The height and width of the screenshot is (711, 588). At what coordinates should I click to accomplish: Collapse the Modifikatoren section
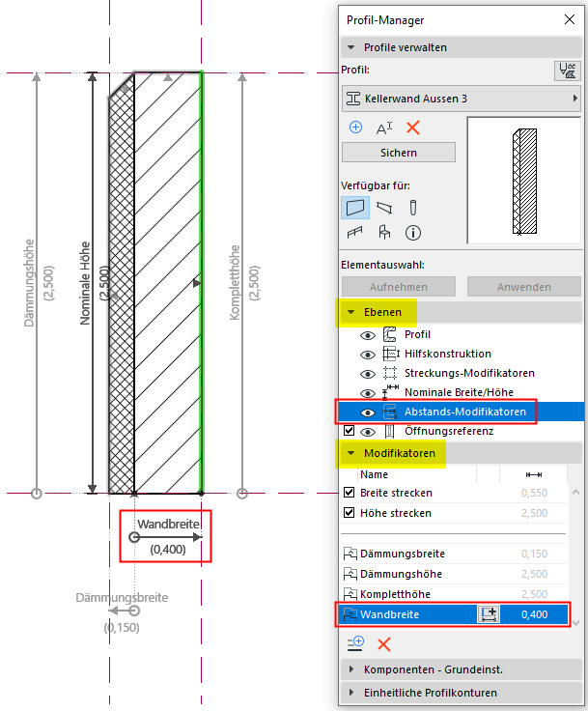click(350, 453)
